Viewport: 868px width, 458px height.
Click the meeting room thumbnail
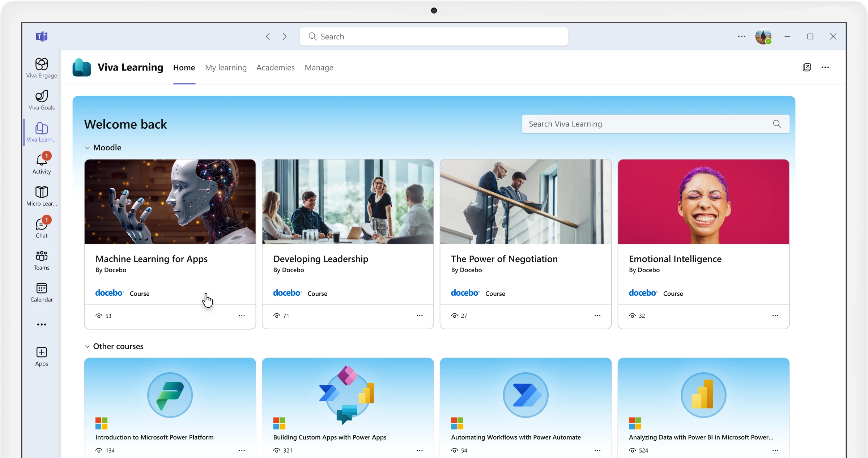[348, 202]
